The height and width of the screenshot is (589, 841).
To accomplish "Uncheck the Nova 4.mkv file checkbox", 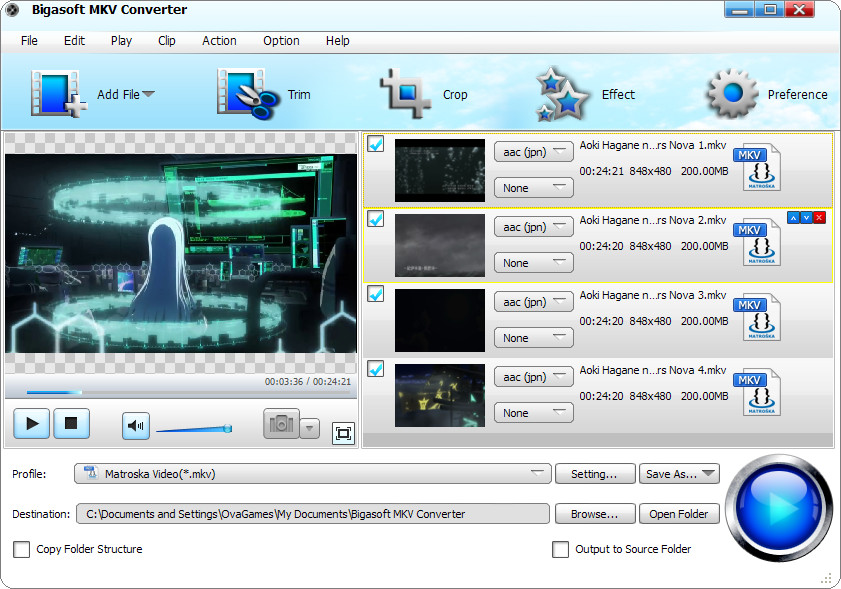I will pos(375,369).
